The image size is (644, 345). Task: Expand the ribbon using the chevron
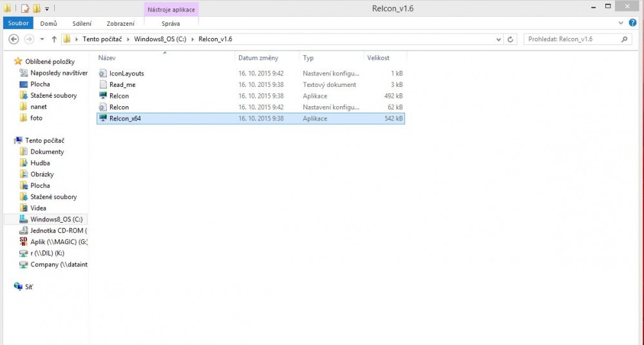(x=621, y=23)
